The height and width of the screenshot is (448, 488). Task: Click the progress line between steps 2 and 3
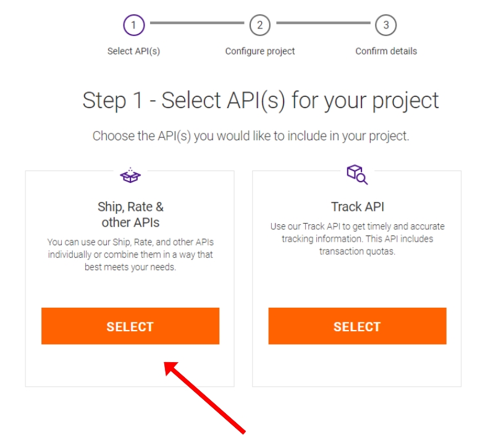tap(323, 23)
